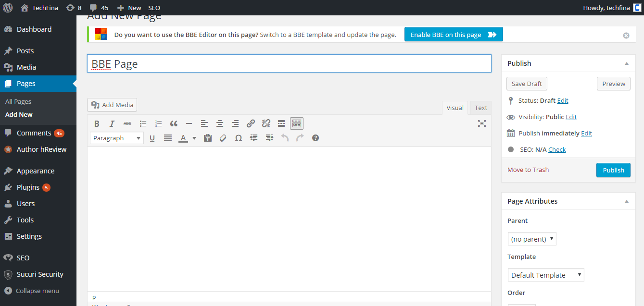
Task: Insert a blockquote
Action: pyautogui.click(x=174, y=123)
